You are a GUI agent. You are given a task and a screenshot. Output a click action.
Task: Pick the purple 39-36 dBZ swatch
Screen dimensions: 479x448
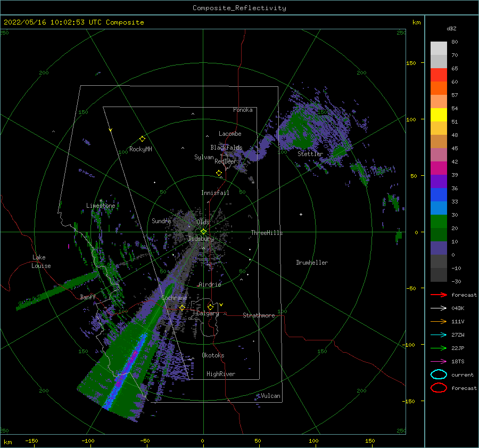(x=439, y=182)
